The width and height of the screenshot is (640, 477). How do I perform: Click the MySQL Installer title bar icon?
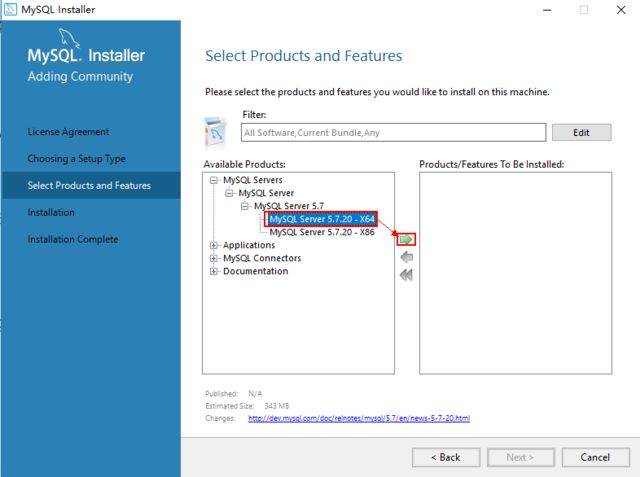(10, 9)
